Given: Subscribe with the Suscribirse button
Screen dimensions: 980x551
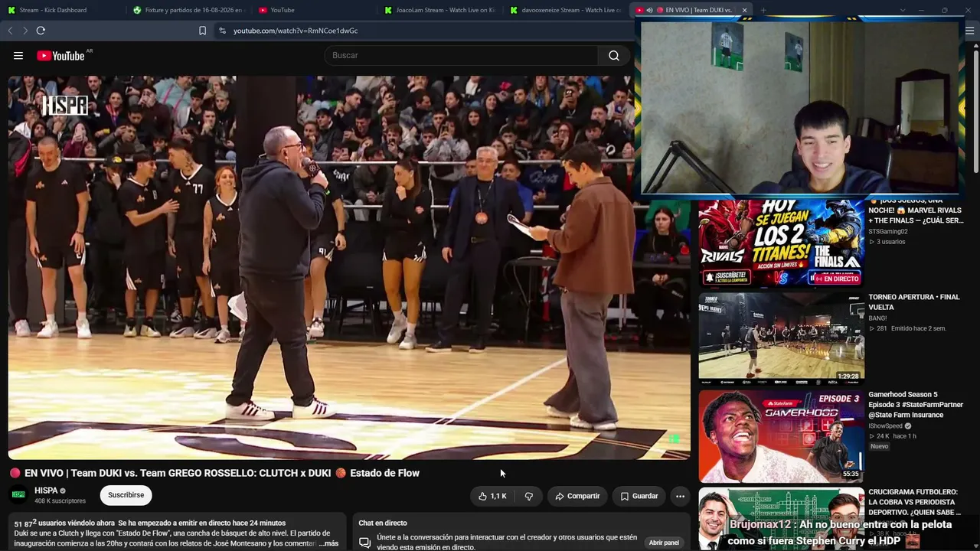Looking at the screenshot, I should pyautogui.click(x=126, y=495).
